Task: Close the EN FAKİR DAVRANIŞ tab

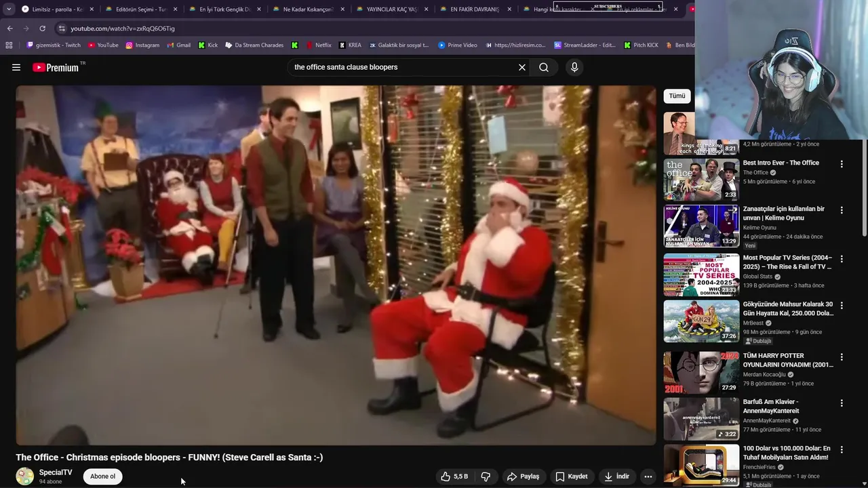Action: point(509,9)
